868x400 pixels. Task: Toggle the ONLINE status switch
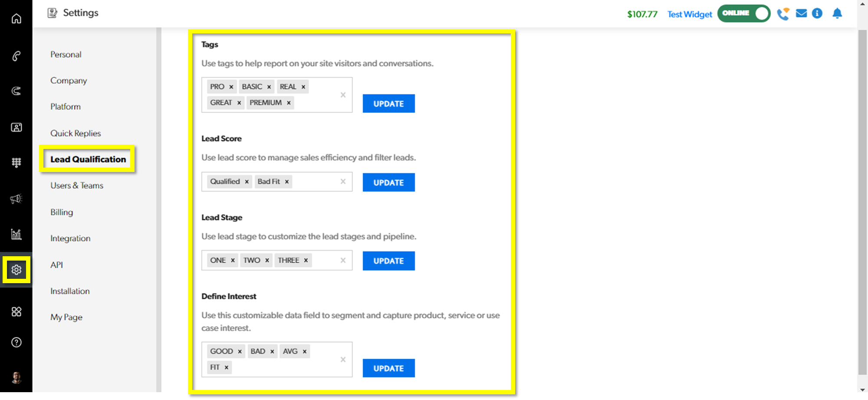tap(743, 13)
